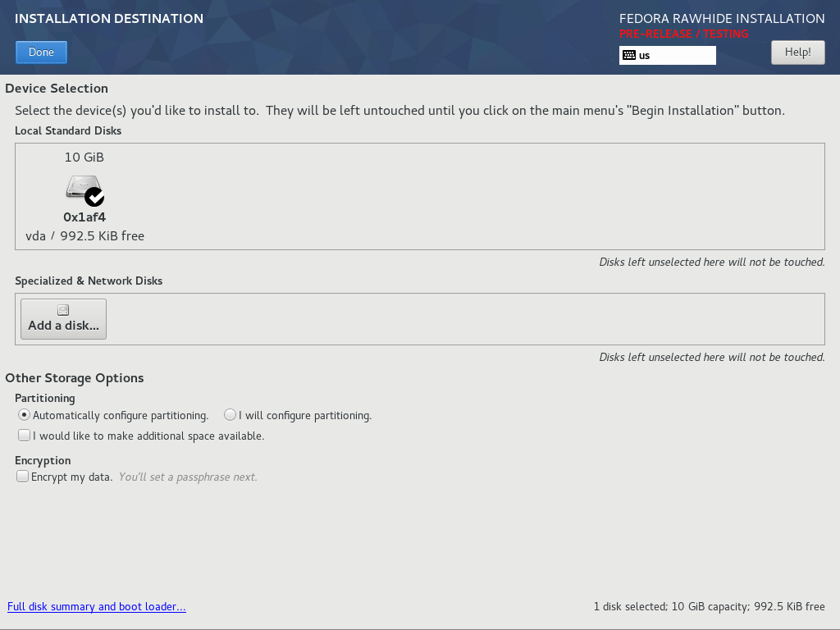Click the Other Storage Options heading
This screenshot has height=630, width=840.
point(75,377)
